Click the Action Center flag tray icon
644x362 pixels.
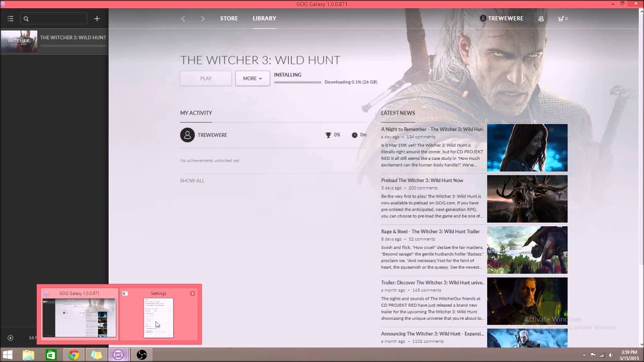[x=593, y=355]
